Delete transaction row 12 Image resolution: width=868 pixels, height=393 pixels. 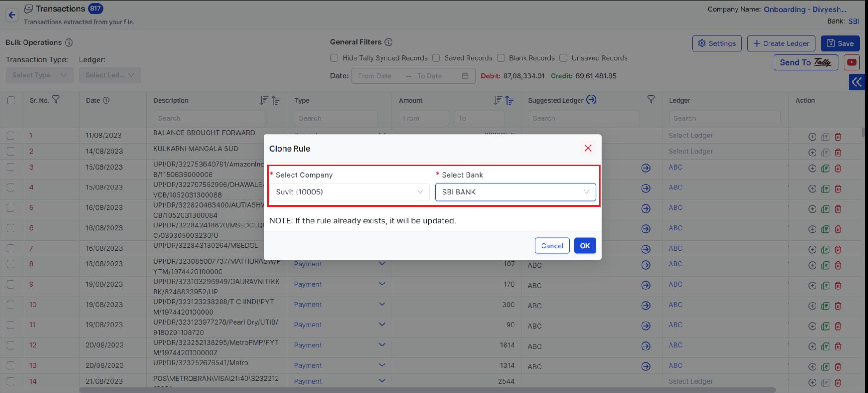point(838,346)
